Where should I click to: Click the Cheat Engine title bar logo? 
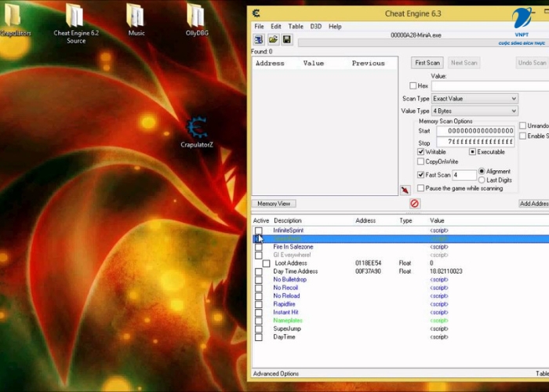click(256, 13)
